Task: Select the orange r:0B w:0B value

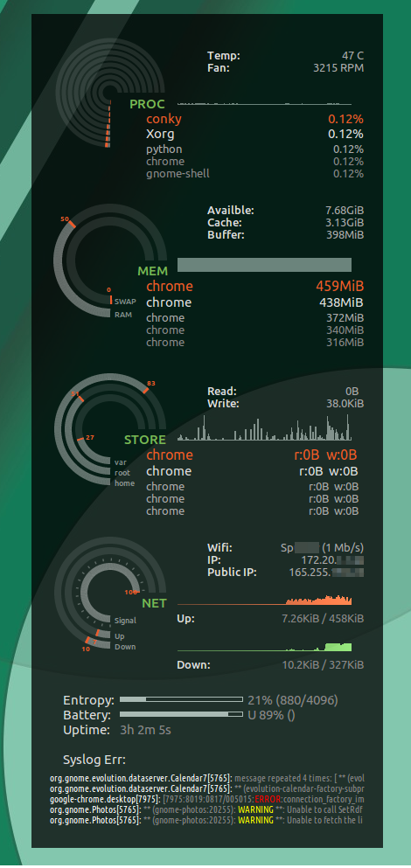Action: [x=325, y=455]
